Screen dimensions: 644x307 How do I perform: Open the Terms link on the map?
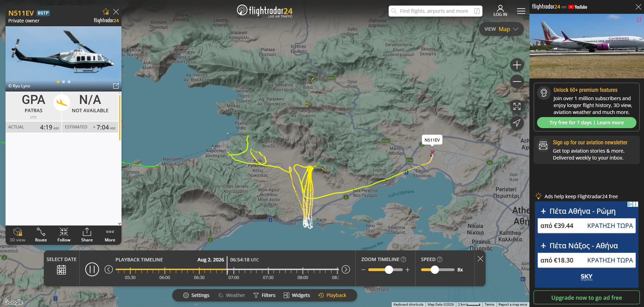[x=489, y=305]
